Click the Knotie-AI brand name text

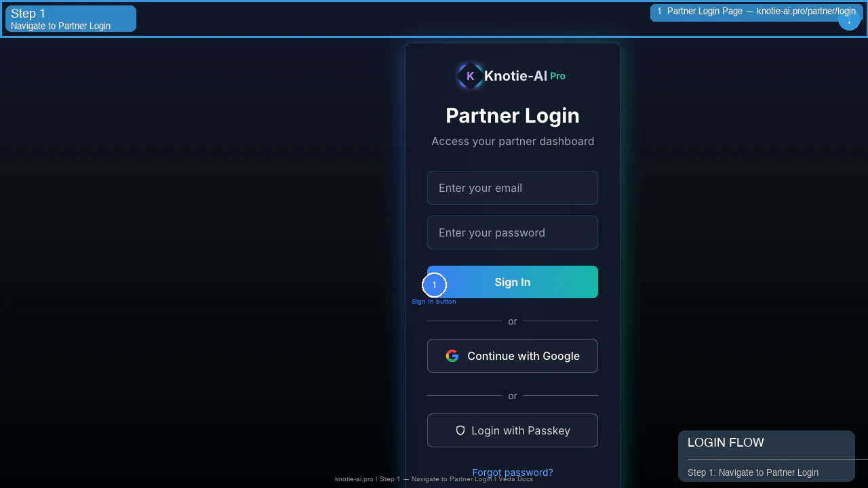coord(515,76)
